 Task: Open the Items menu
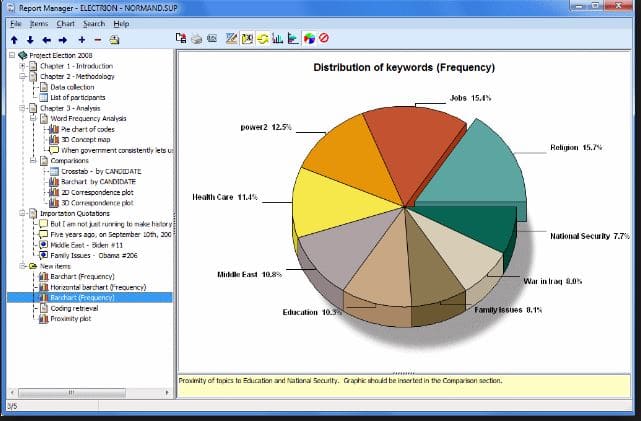[x=39, y=24]
